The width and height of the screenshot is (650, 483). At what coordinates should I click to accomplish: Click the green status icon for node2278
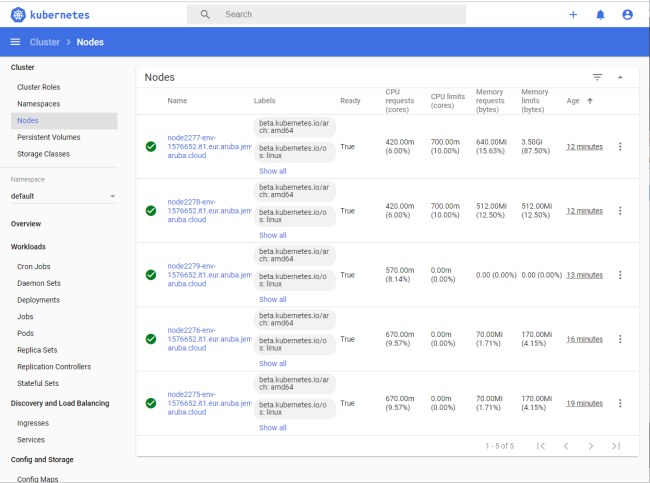click(x=151, y=211)
